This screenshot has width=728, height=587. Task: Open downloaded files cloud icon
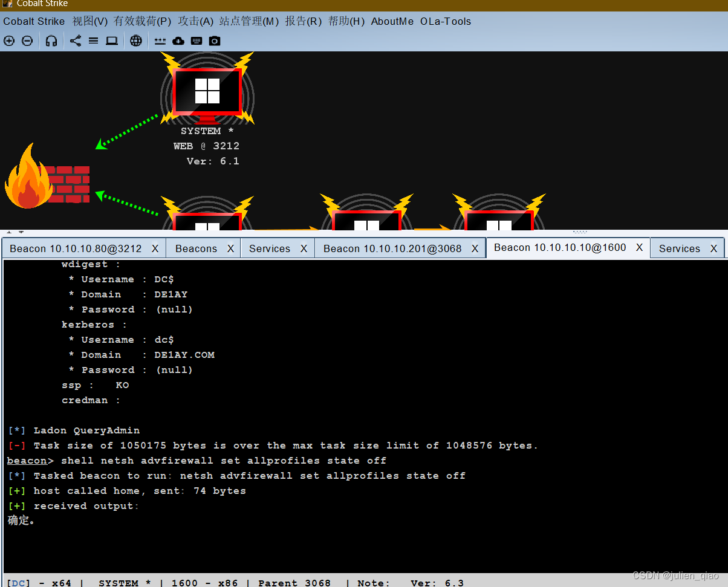click(178, 41)
